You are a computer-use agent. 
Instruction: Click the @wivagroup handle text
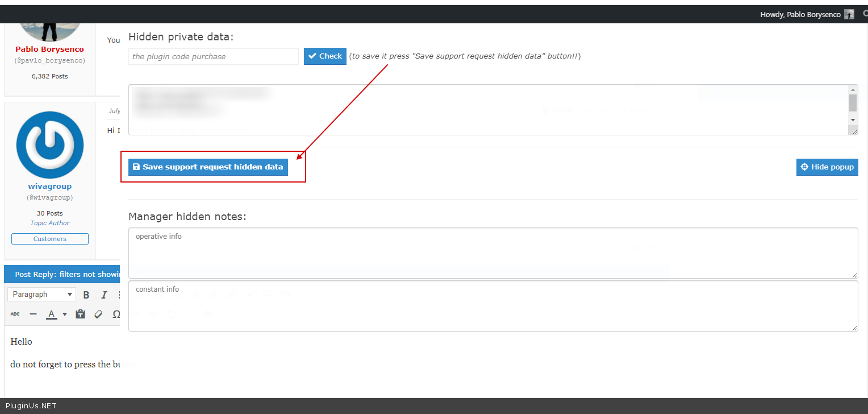click(x=50, y=198)
